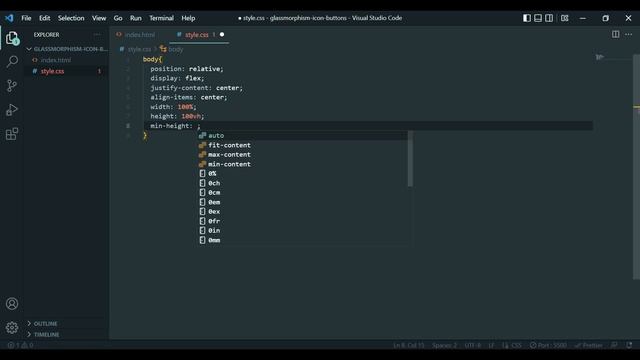Click the 100vh height value
640x360 pixels.
pos(191,116)
